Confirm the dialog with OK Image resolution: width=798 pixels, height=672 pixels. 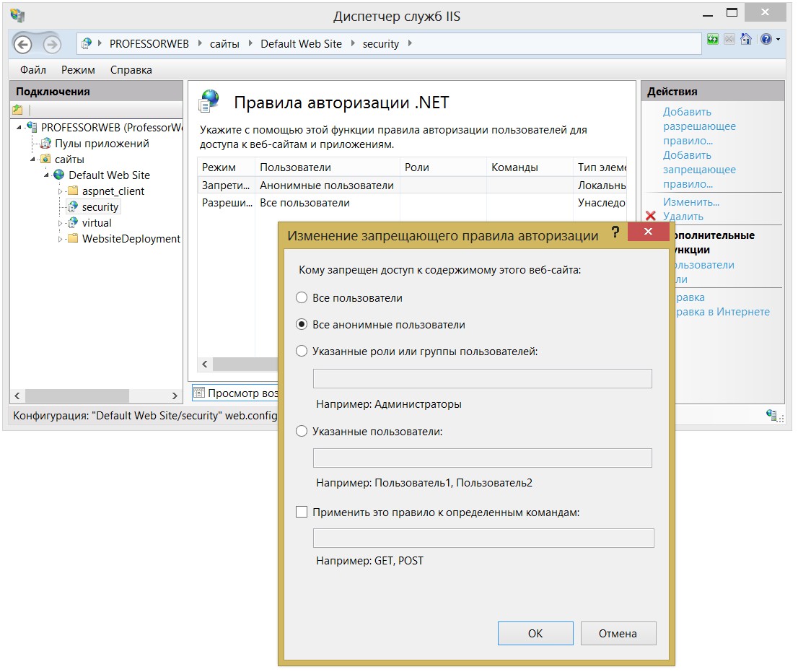click(x=535, y=633)
